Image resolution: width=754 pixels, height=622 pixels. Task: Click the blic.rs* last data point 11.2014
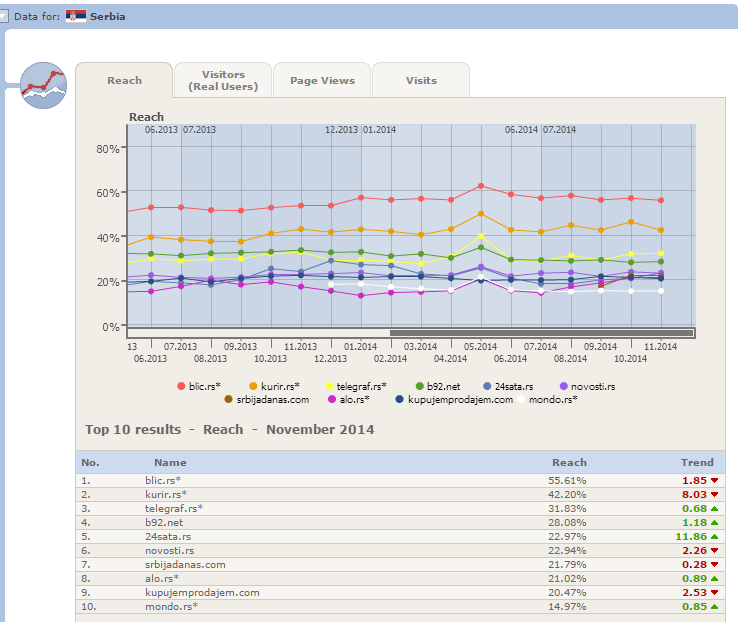[661, 200]
